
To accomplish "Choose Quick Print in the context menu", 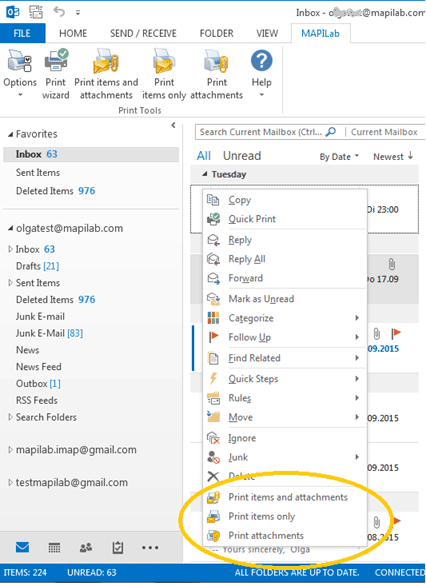I will [x=285, y=219].
